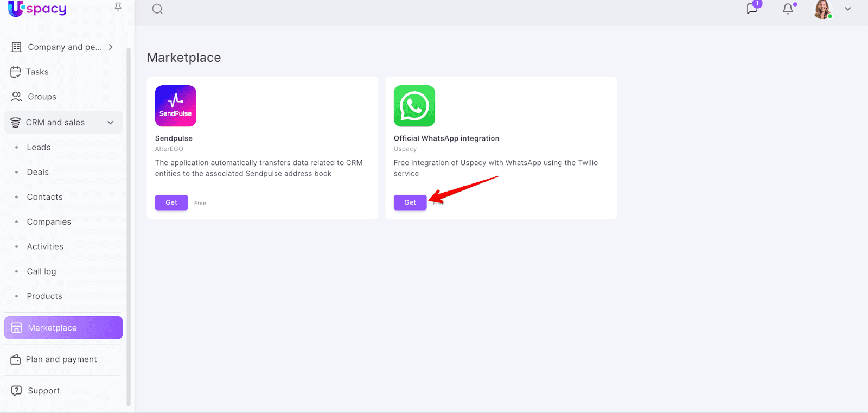Image resolution: width=868 pixels, height=413 pixels.
Task: Click the CRM and sales stack icon
Action: tap(16, 123)
